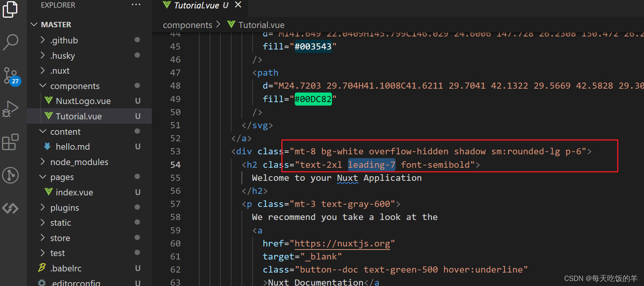644x286 pixels.
Task: Open the Extensions view
Action: 10,142
